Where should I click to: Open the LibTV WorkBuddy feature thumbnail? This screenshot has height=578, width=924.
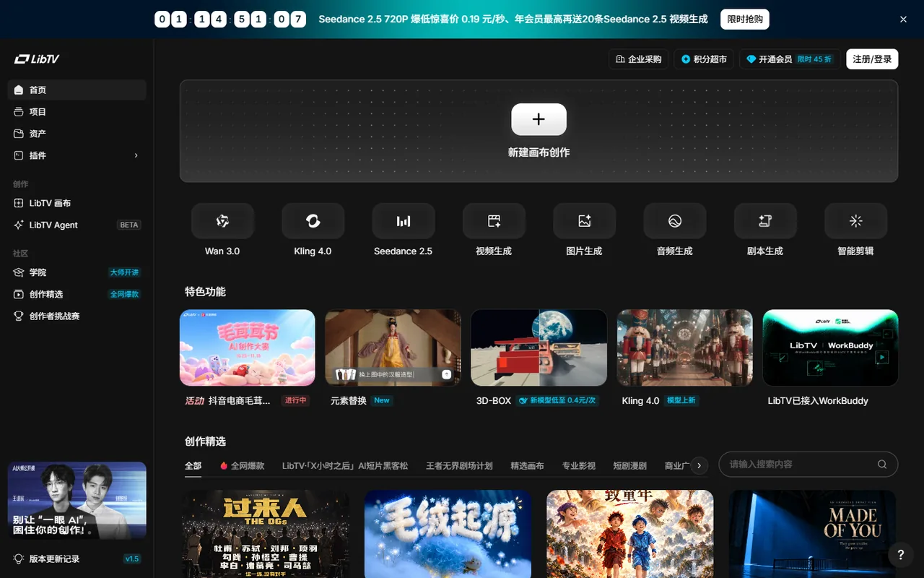830,348
